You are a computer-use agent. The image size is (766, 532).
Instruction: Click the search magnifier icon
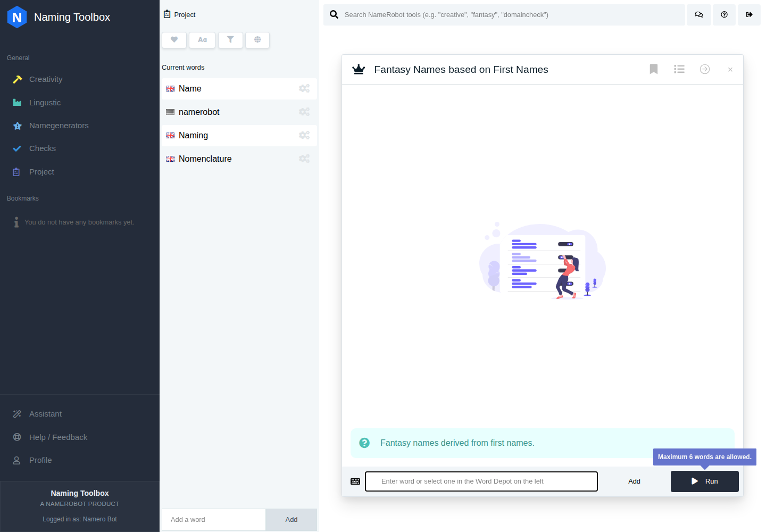pyautogui.click(x=334, y=15)
